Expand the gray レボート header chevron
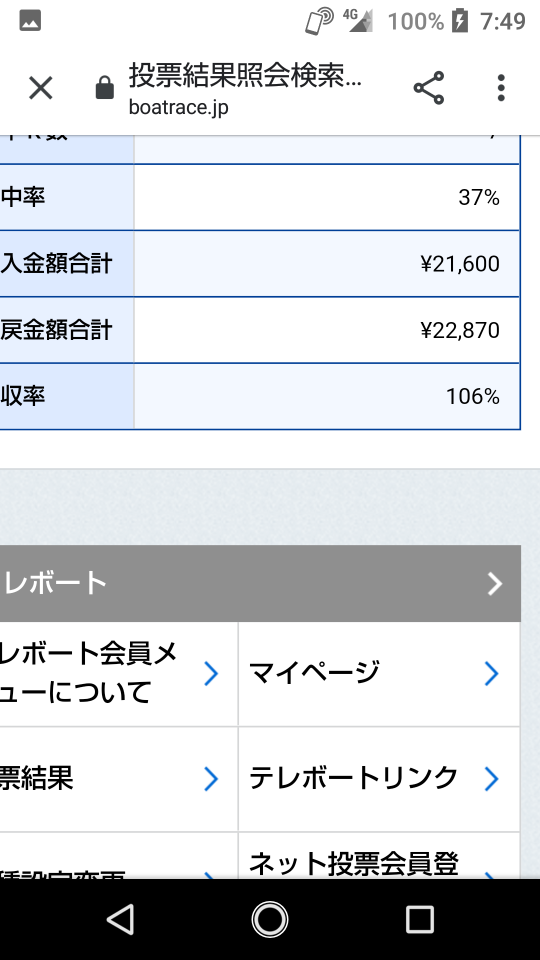The height and width of the screenshot is (960, 540). pos(495,583)
